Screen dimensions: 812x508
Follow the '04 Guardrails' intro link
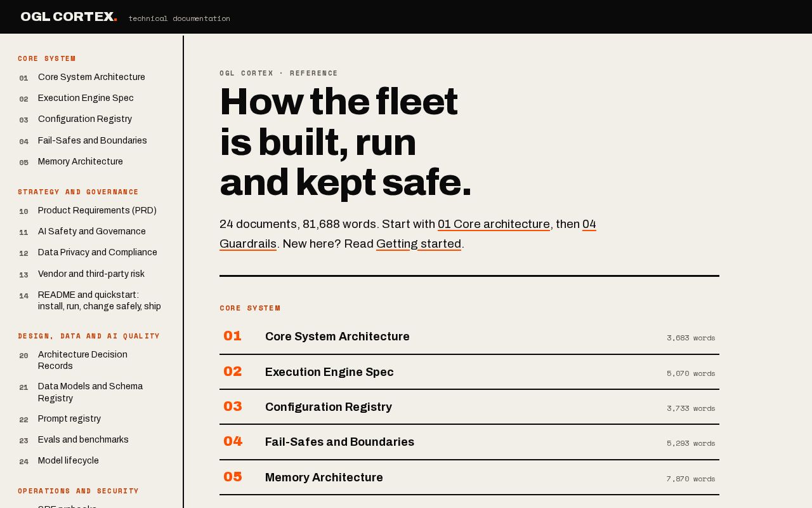click(x=248, y=244)
